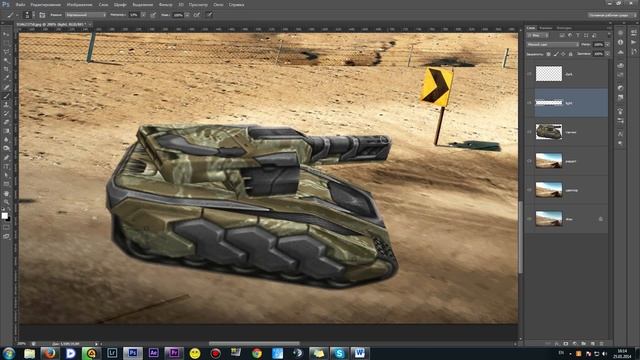
Task: Select the Rectangular Marquee tool
Action: [x=6, y=43]
